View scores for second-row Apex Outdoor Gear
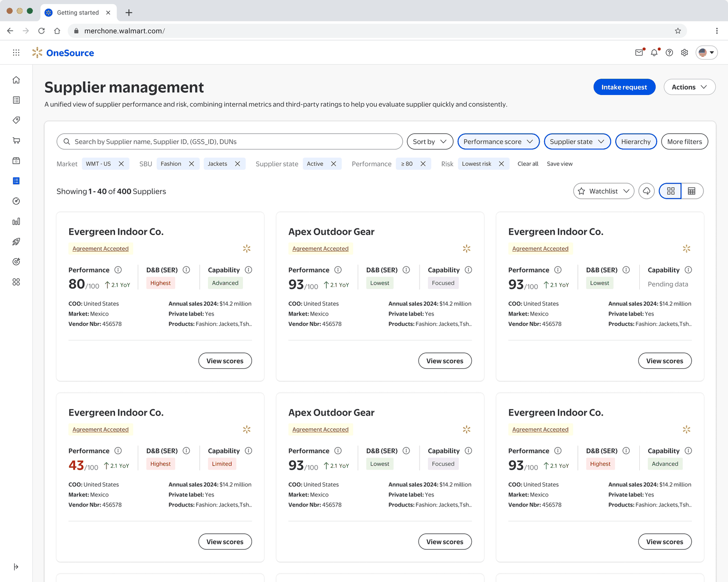This screenshot has height=582, width=728. tap(445, 542)
